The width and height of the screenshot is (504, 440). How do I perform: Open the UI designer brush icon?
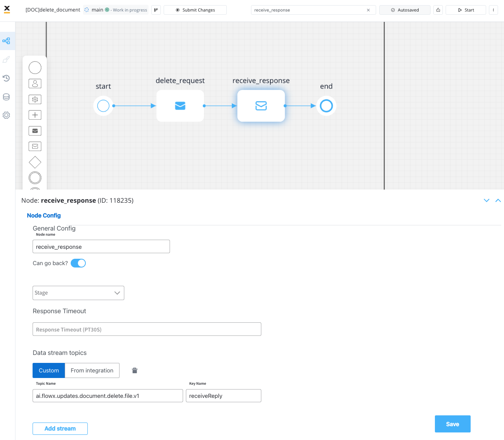pyautogui.click(x=6, y=60)
